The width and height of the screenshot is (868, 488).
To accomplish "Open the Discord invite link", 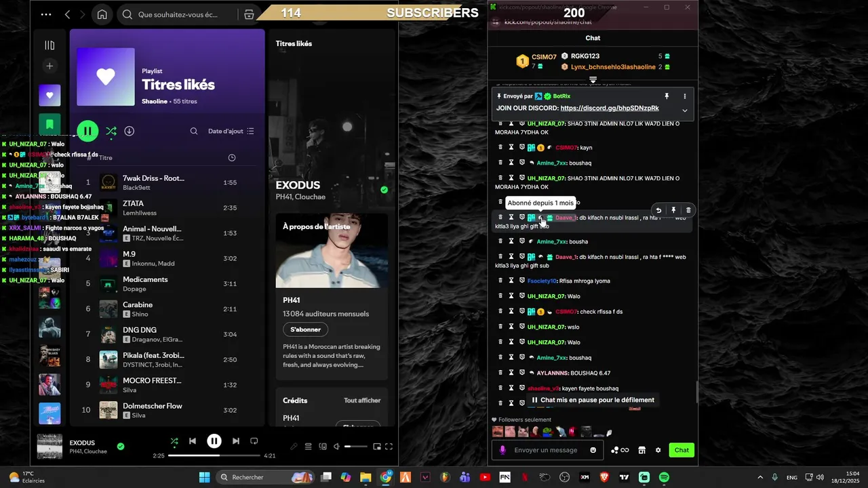I will click(x=610, y=108).
